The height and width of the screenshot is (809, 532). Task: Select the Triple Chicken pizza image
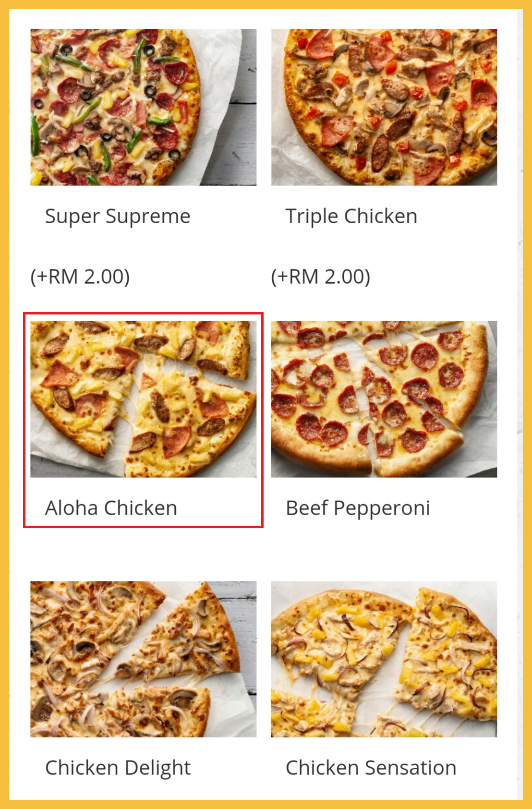[384, 107]
